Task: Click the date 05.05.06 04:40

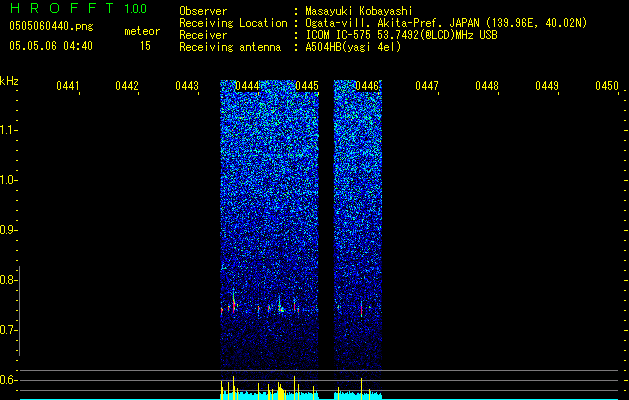Action: (51, 46)
